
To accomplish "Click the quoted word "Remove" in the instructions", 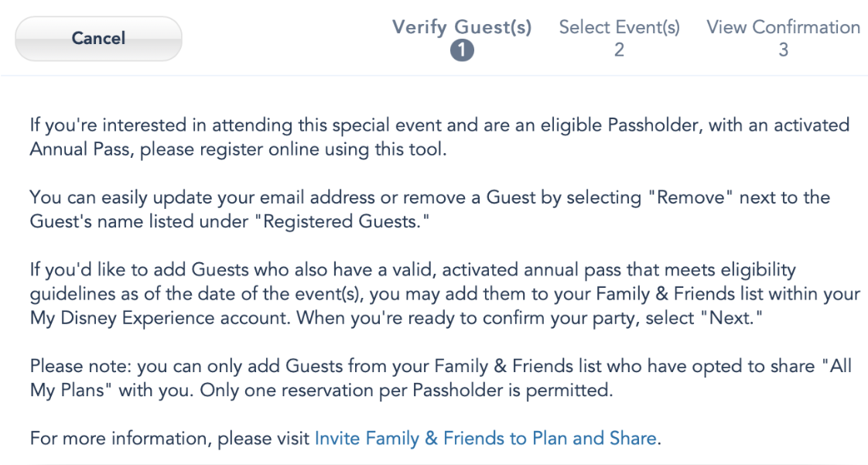I will coord(692,197).
